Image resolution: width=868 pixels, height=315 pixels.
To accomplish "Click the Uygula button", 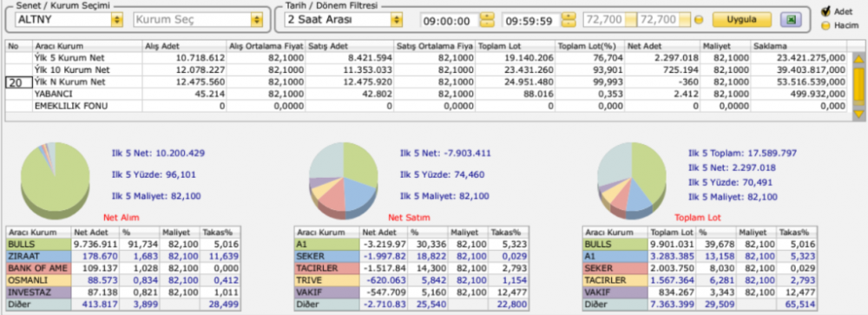I will [742, 20].
